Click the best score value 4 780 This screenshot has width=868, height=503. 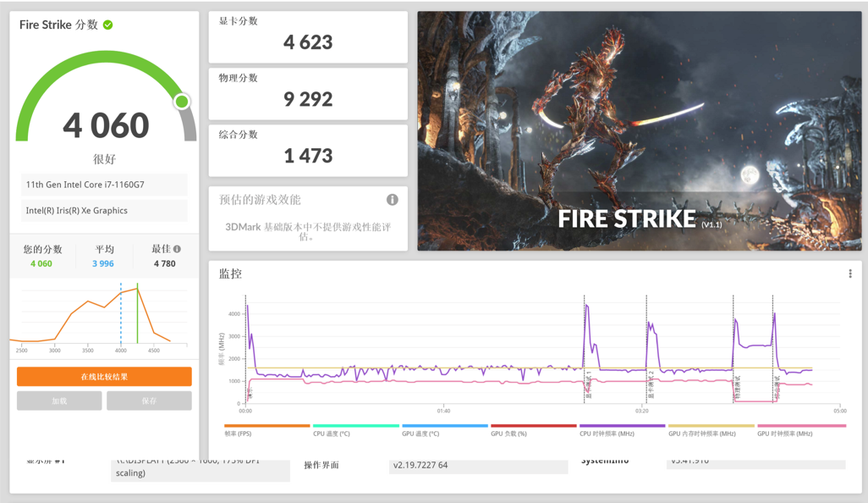click(x=164, y=263)
